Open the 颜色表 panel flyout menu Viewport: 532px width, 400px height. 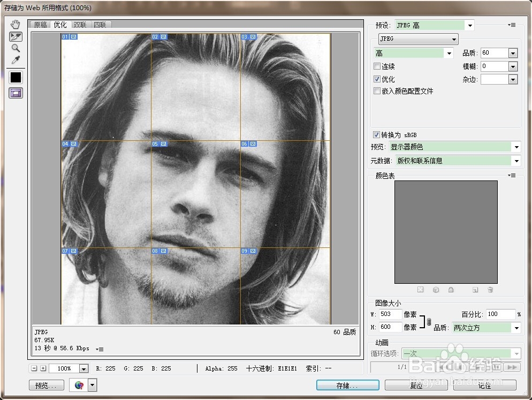512,176
